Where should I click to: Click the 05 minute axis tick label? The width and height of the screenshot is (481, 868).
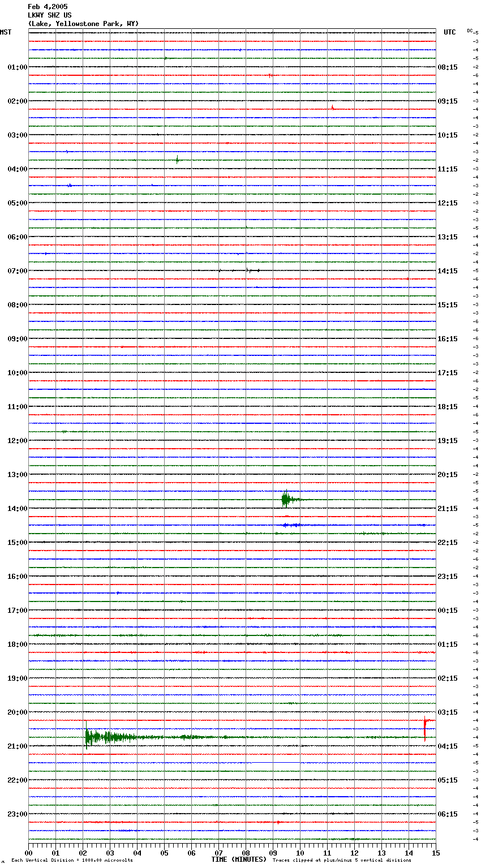(x=165, y=853)
